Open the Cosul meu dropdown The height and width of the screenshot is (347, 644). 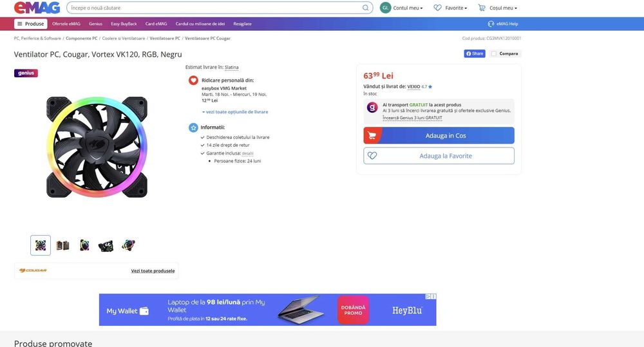[x=503, y=8]
